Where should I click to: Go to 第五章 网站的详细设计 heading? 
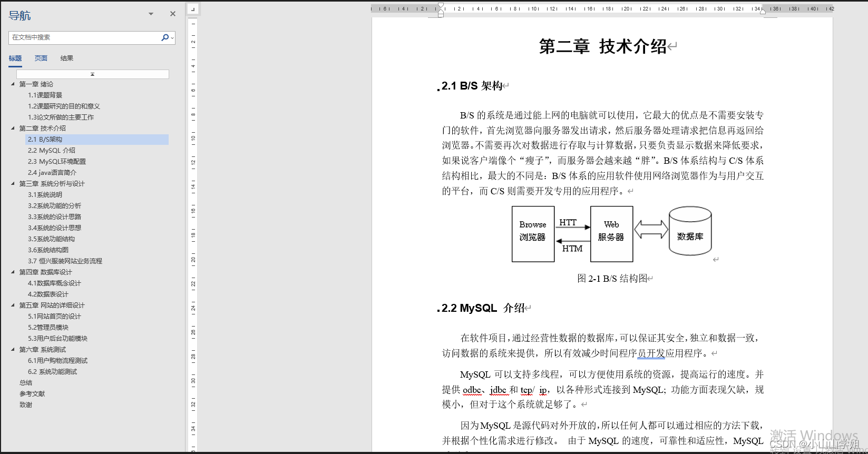pyautogui.click(x=52, y=305)
